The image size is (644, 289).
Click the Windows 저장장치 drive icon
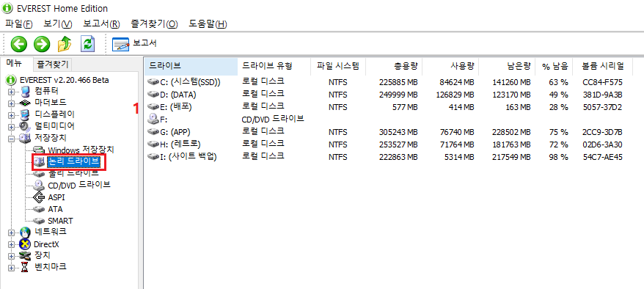[39, 150]
